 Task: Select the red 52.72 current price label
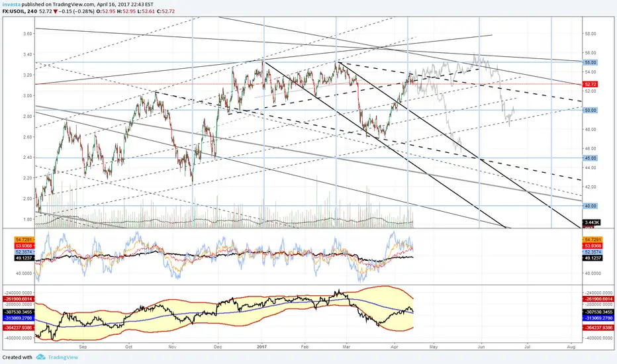tap(589, 84)
